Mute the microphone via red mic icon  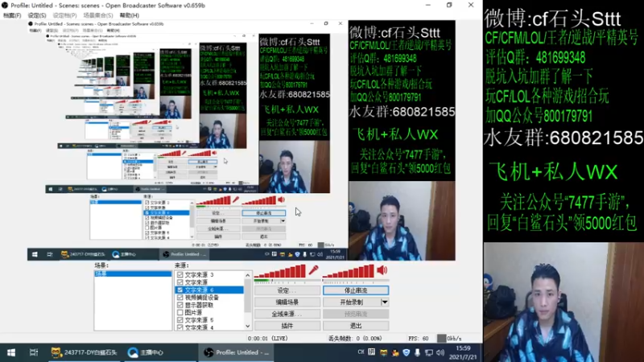313,270
